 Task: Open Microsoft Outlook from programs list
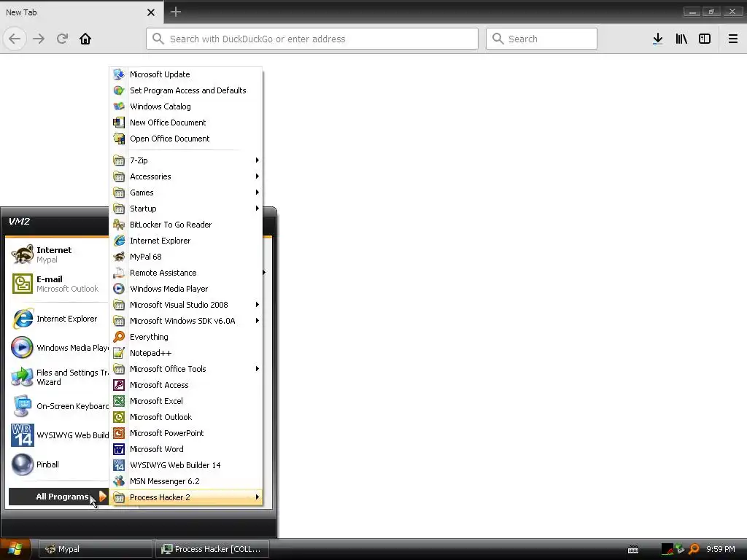(186, 417)
